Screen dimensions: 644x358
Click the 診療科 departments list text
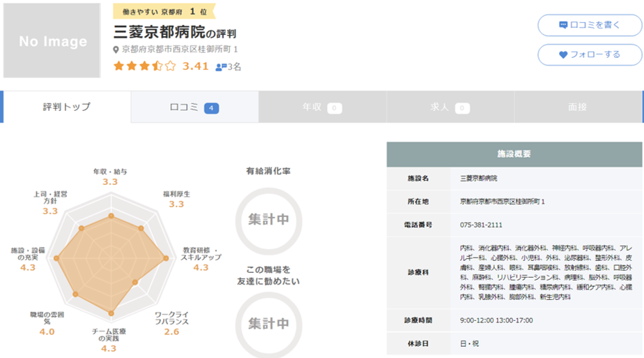546,272
